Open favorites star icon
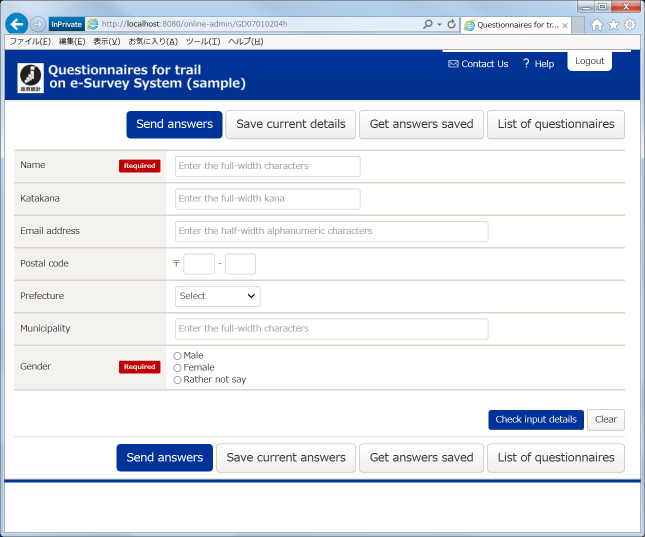645x537 pixels. pos(613,25)
